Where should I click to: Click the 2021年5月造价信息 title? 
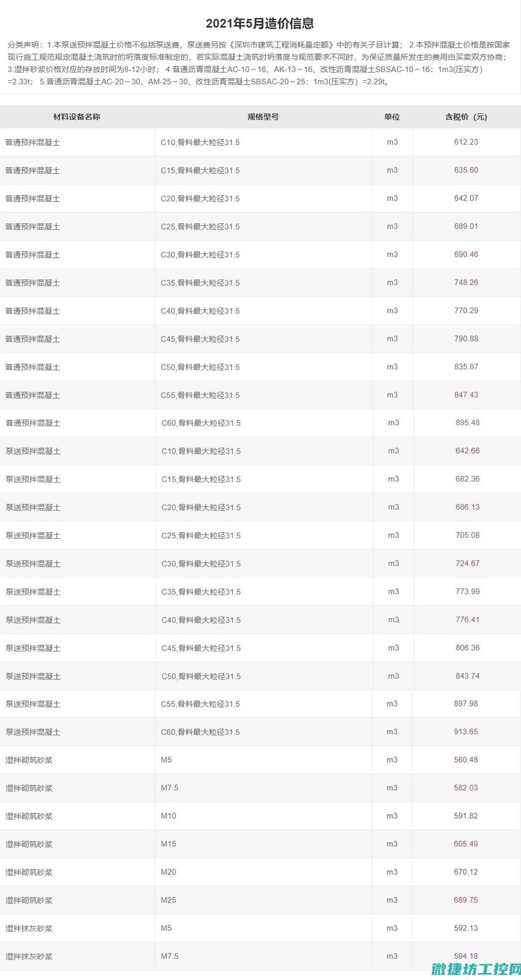pyautogui.click(x=260, y=23)
